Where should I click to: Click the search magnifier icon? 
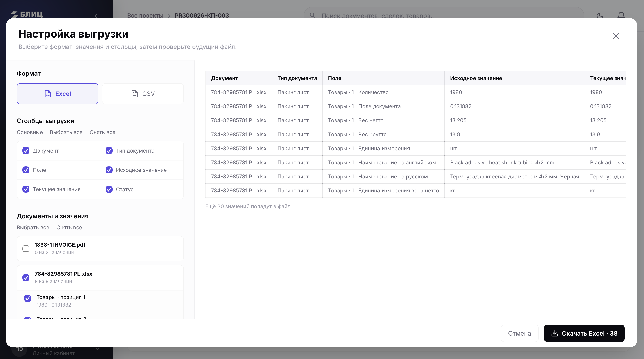(x=313, y=16)
